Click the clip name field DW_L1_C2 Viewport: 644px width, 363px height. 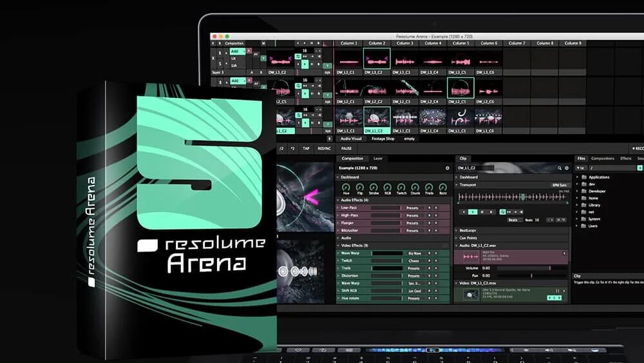click(476, 168)
